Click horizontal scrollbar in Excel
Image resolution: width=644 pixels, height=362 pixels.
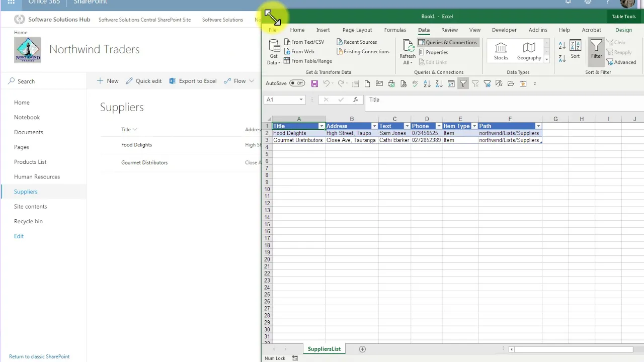pyautogui.click(x=574, y=349)
